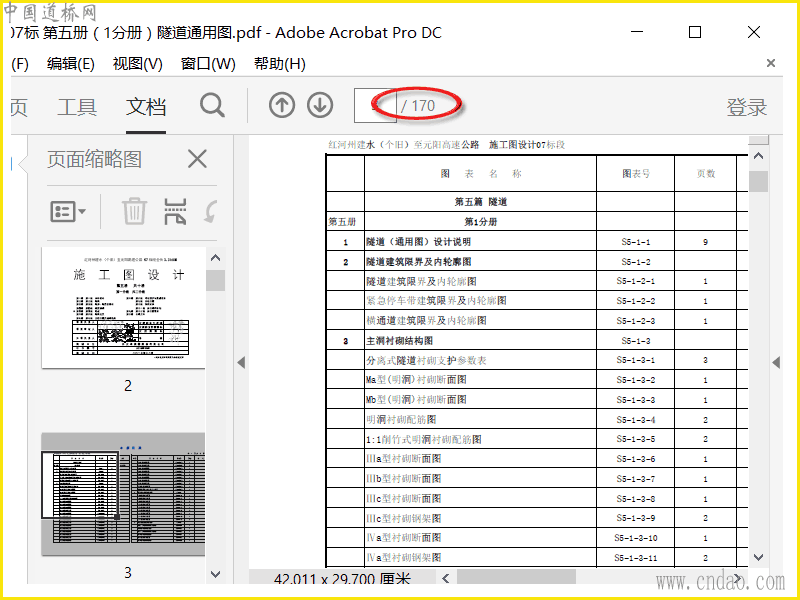Click row 分离式隧道衬砌支护参数表

coord(537,360)
